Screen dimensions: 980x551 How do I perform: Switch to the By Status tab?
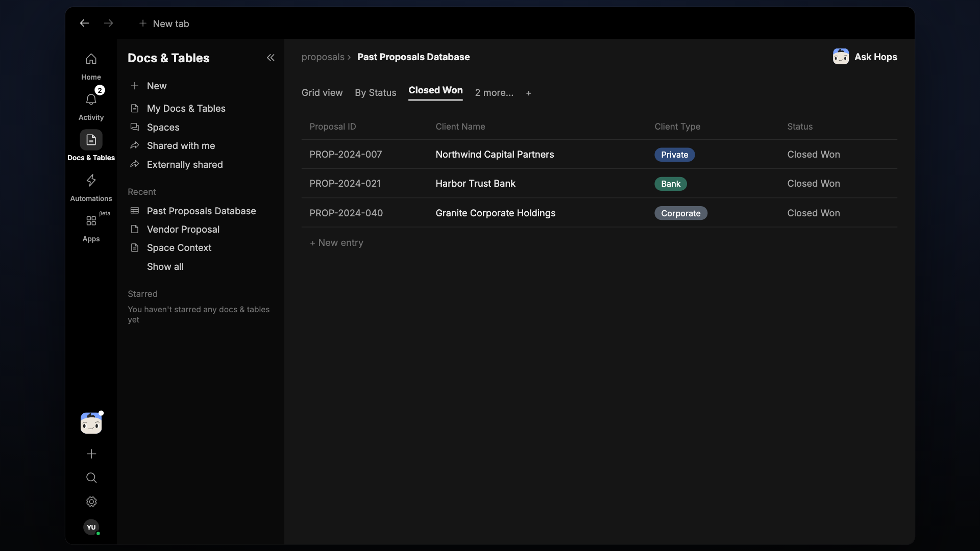coord(376,92)
